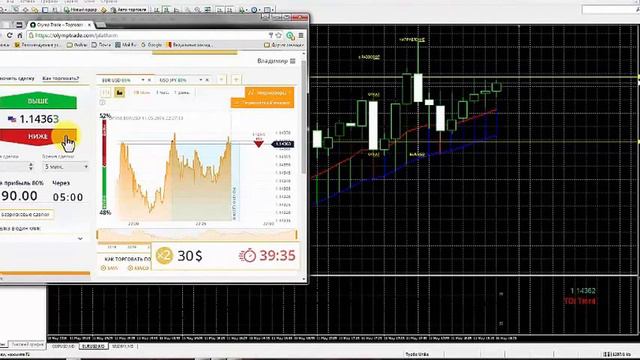Click the green ВЫШЕ (higher) button
Screen dimensions: 640x360
38,101
